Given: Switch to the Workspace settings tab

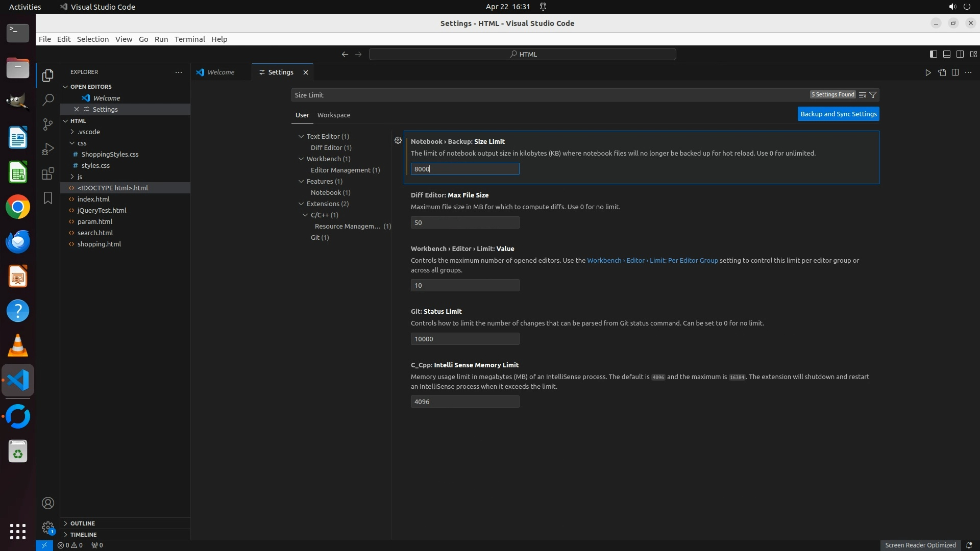Looking at the screenshot, I should point(333,115).
